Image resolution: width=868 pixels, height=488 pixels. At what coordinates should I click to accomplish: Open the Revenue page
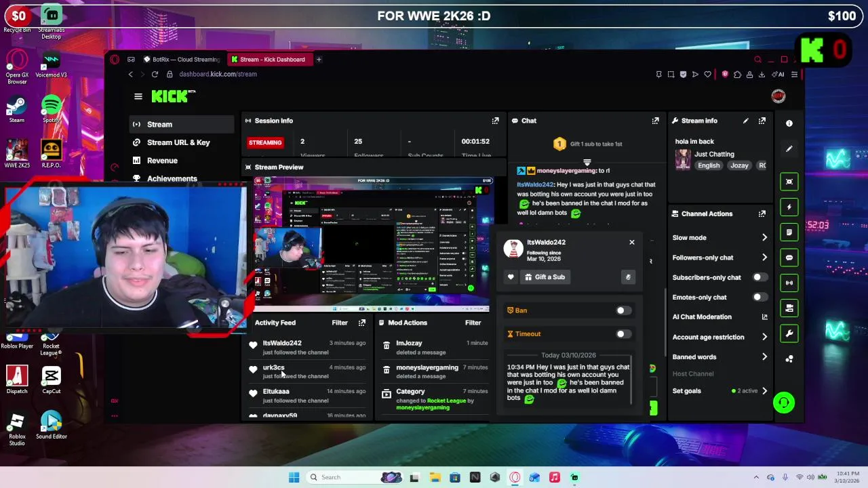click(x=182, y=161)
